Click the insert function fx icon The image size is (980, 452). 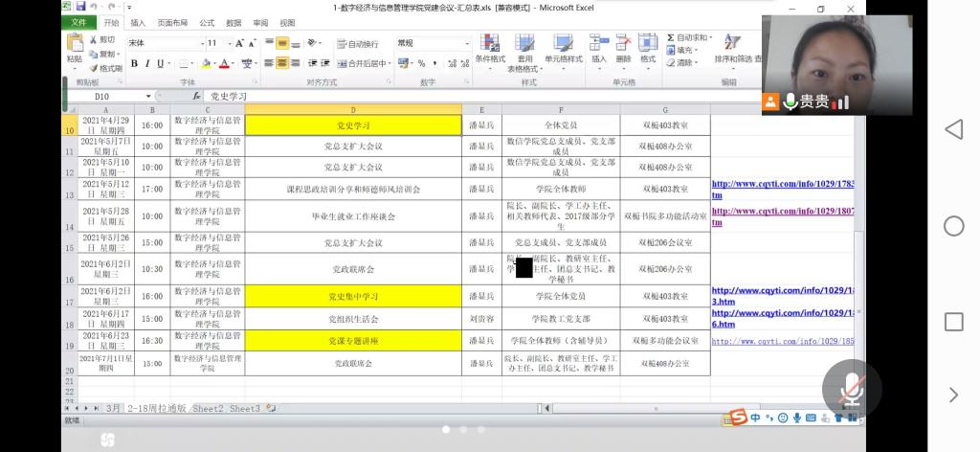click(x=197, y=97)
